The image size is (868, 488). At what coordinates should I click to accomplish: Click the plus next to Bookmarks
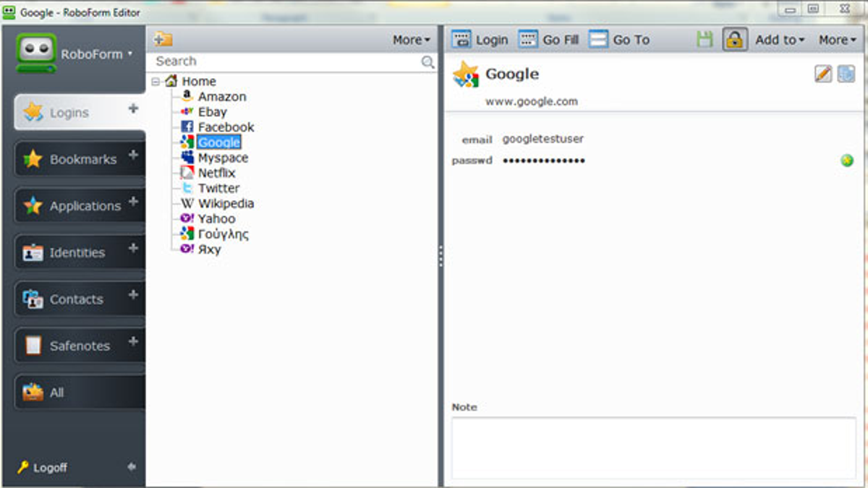click(133, 155)
